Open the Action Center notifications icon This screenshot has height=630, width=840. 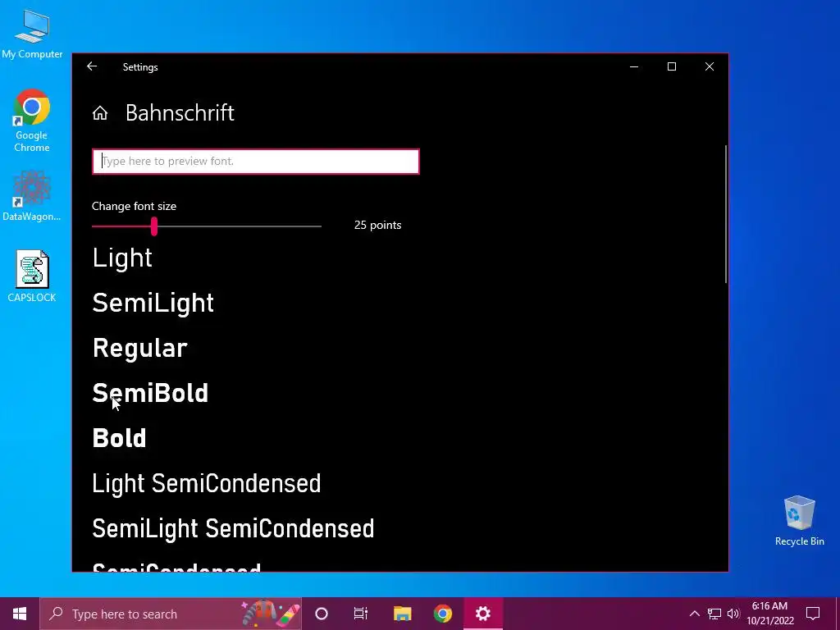click(813, 614)
